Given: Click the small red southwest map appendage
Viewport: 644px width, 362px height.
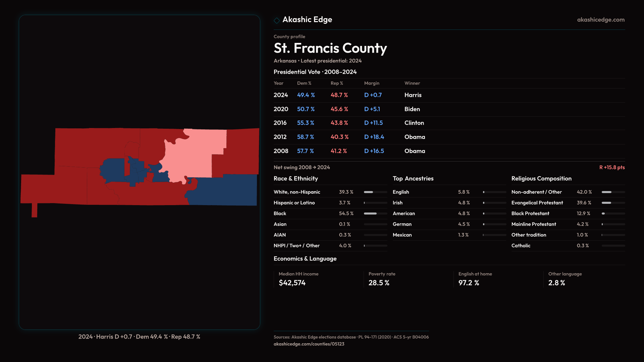Looking at the screenshot, I should (x=34, y=210).
